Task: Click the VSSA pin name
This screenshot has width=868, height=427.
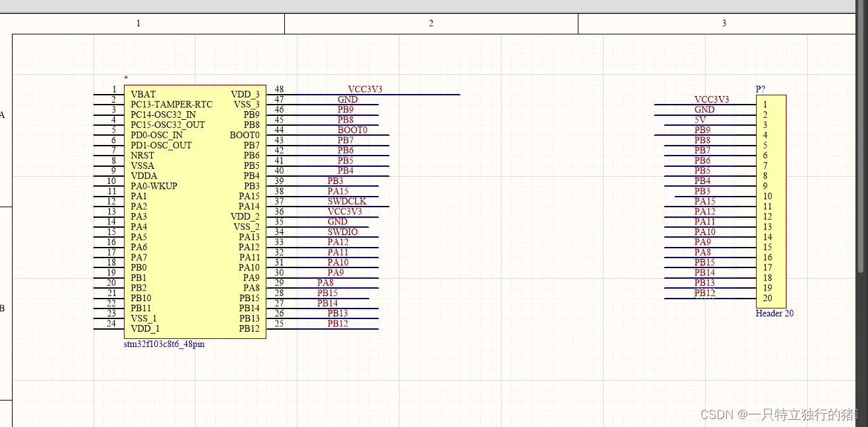Action: coord(142,166)
